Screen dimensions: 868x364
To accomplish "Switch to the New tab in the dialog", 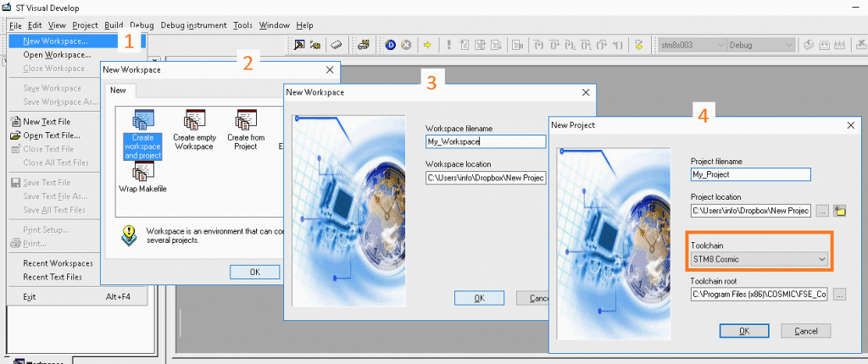I will [x=118, y=90].
